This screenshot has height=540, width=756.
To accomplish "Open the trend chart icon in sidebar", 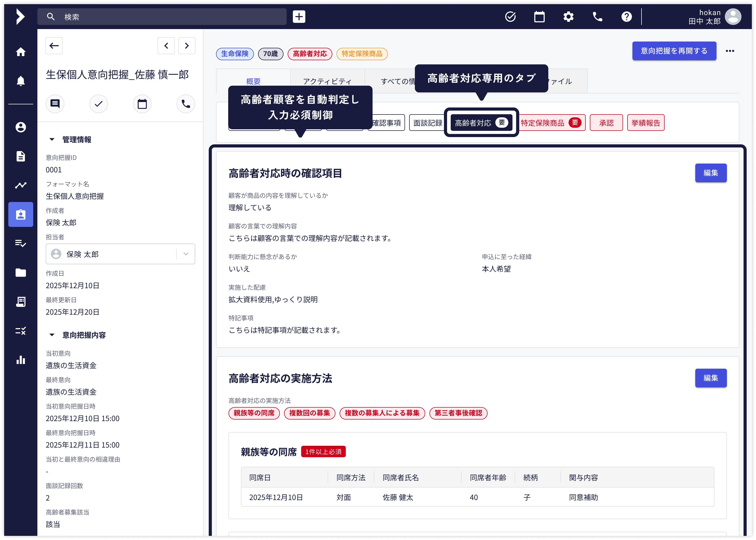I will [x=21, y=185].
